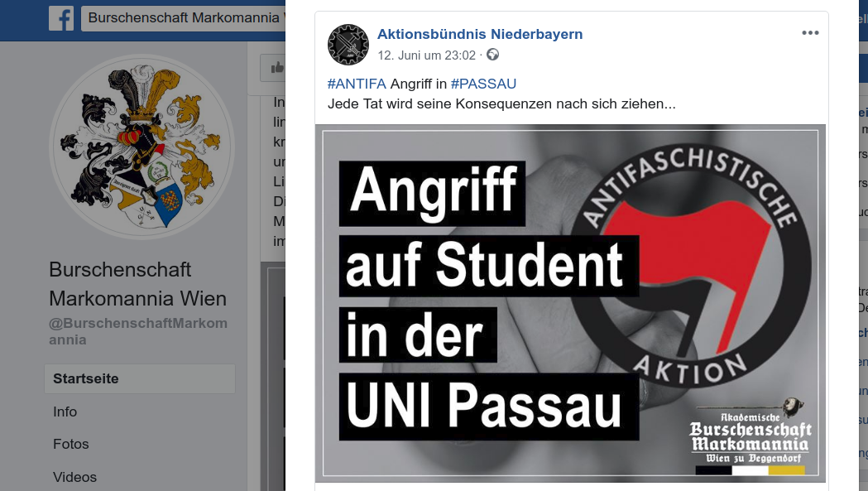Open the Angriff auf Student post image

coord(570,303)
